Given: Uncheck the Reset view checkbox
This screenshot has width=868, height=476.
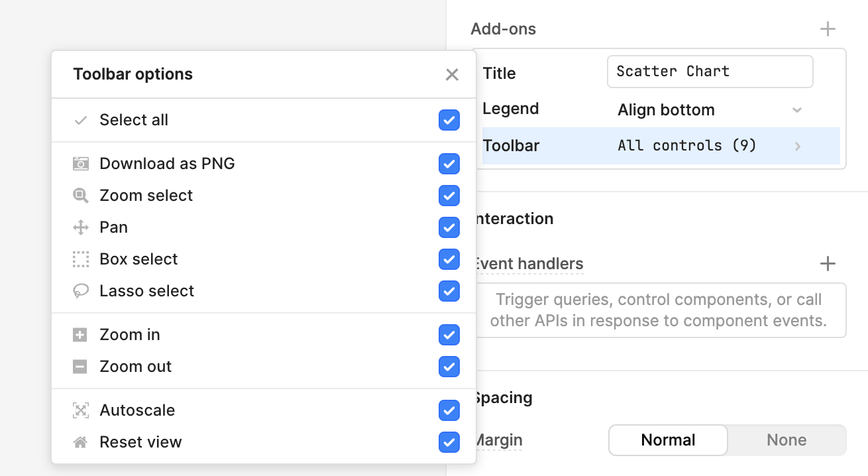Looking at the screenshot, I should point(449,442).
